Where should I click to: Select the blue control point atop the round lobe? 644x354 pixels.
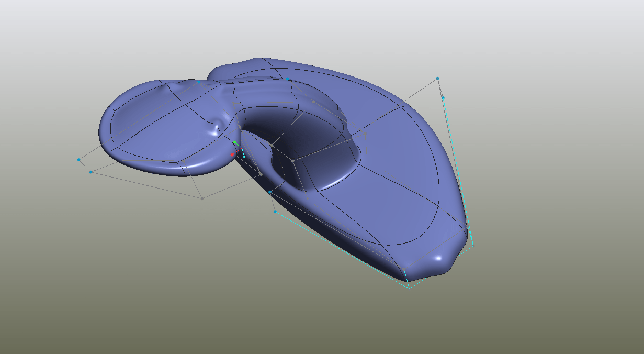tap(199, 82)
